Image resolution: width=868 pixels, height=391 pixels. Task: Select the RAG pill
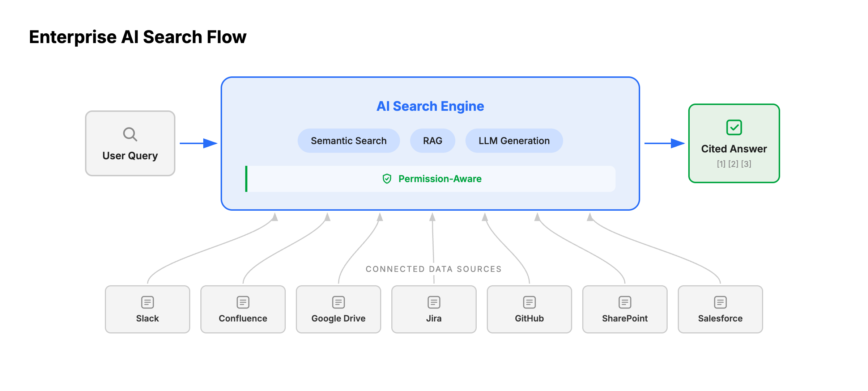click(433, 140)
